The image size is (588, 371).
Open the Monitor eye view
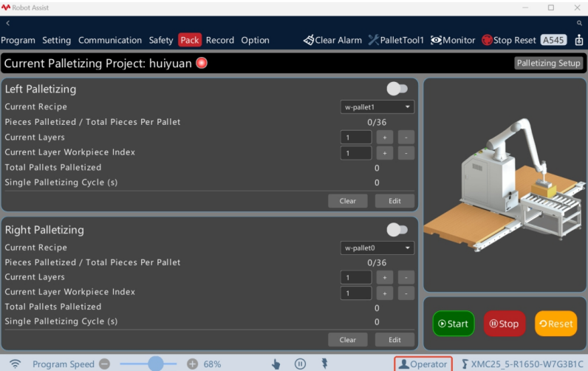click(x=453, y=40)
